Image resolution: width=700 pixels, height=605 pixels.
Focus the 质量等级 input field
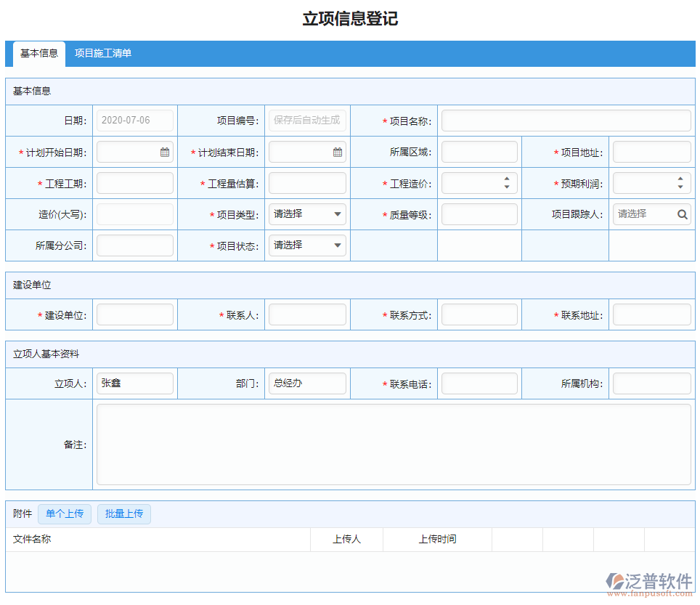pos(479,214)
